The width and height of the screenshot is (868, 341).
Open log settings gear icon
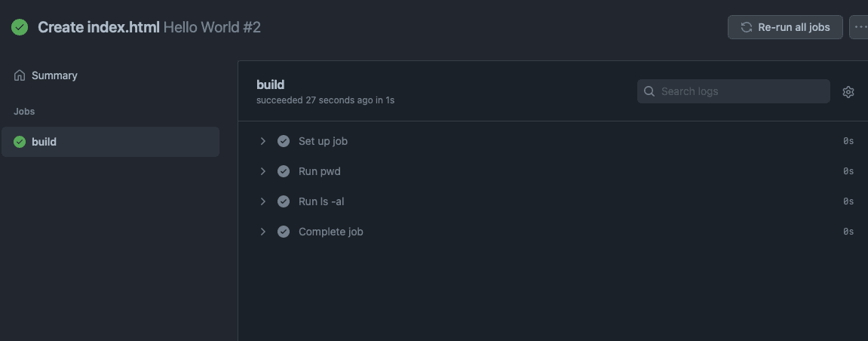point(848,92)
